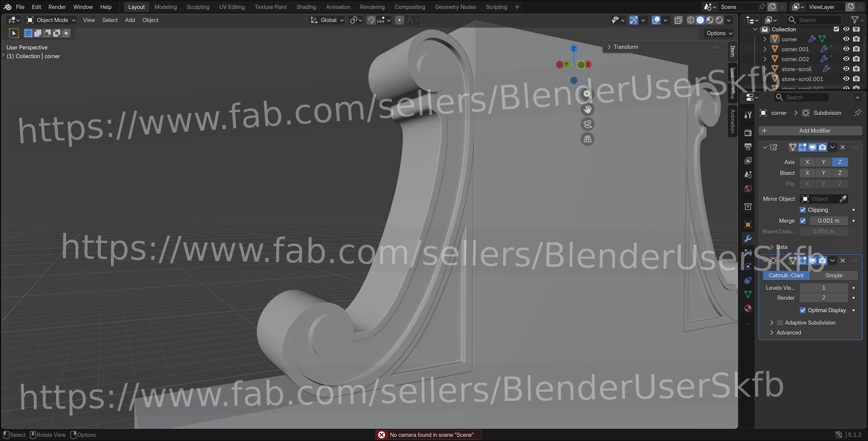868x441 pixels.
Task: Enable the Adaptive Subdivision checkbox
Action: click(780, 323)
